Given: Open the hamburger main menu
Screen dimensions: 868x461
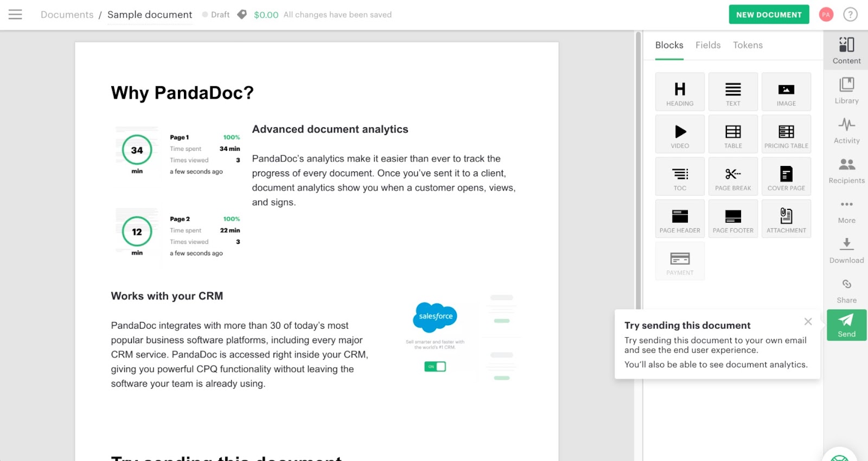Looking at the screenshot, I should coord(15,15).
